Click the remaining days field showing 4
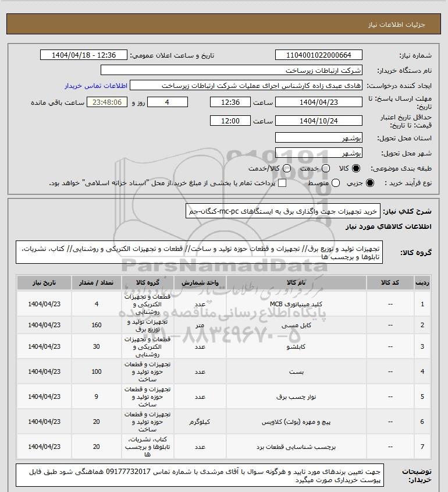This screenshot has width=448, height=492. pos(168,102)
